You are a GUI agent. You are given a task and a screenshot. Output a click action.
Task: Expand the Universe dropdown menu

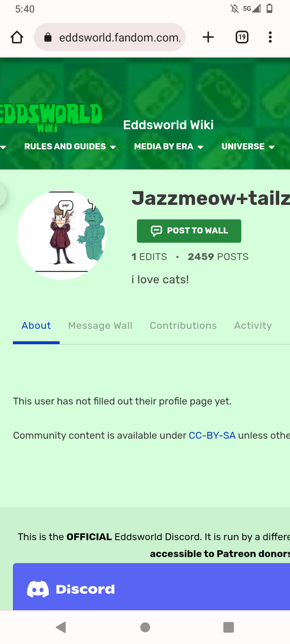[248, 147]
